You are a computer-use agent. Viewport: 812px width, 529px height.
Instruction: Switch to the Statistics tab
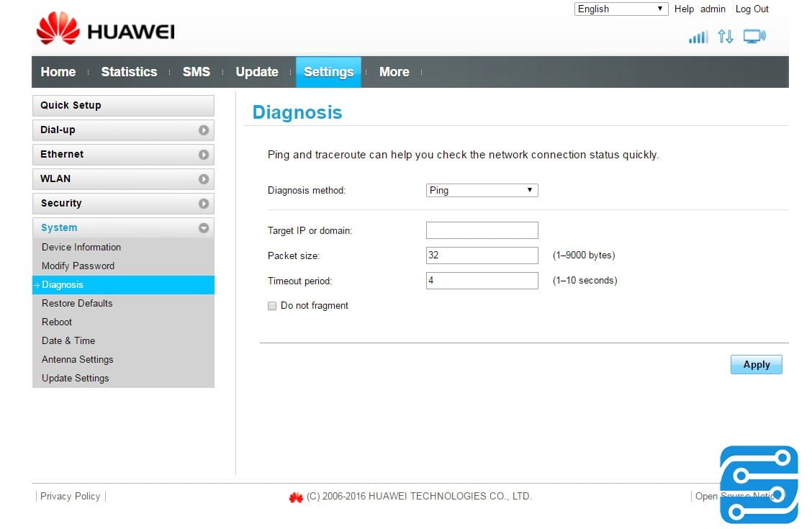coord(129,72)
